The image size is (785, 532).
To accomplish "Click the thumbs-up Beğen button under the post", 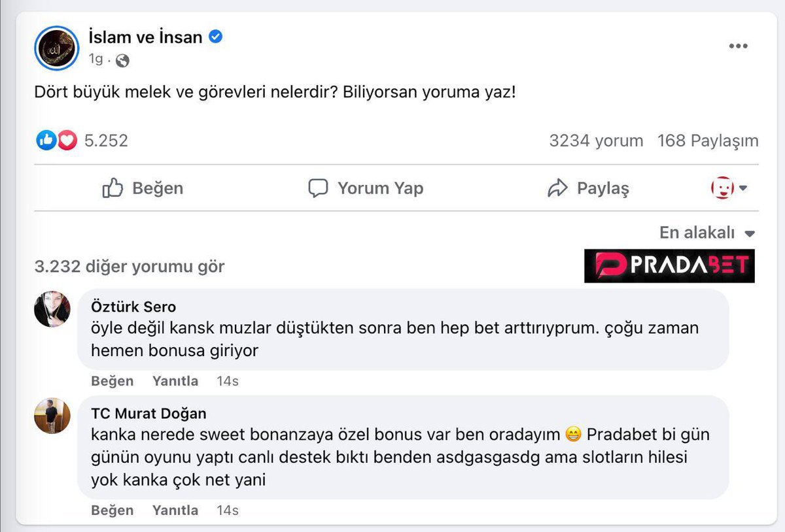I will (x=143, y=188).
